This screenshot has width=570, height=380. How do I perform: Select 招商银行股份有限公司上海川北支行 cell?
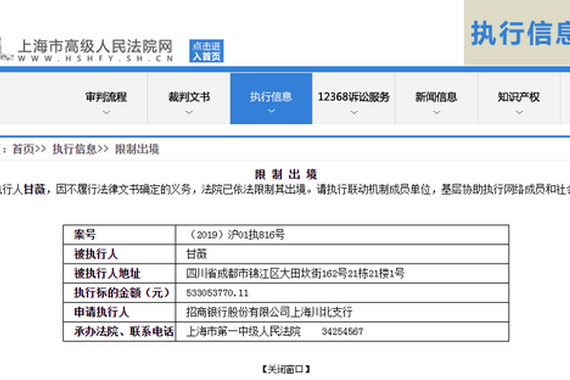tap(269, 312)
